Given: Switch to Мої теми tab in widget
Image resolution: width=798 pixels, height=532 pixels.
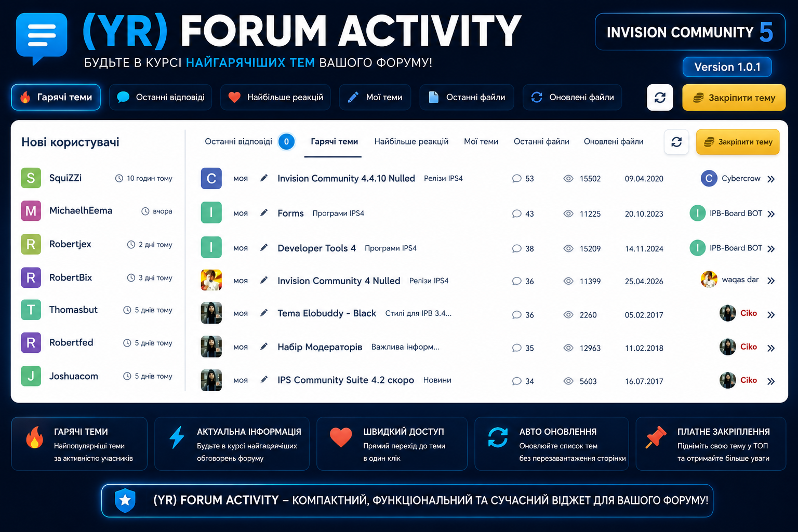Looking at the screenshot, I should click(x=481, y=141).
